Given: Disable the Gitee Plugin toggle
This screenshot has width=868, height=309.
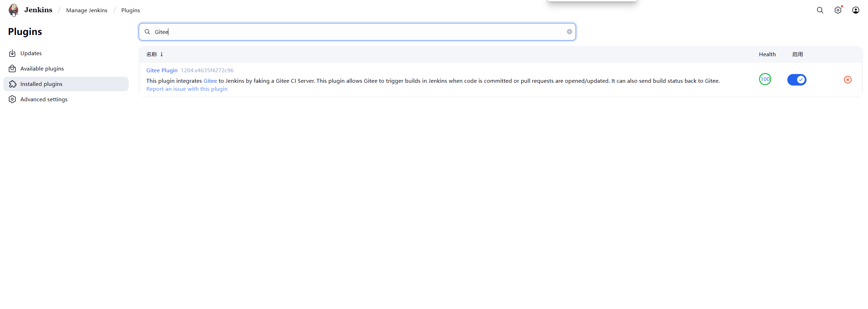Looking at the screenshot, I should [x=797, y=80].
